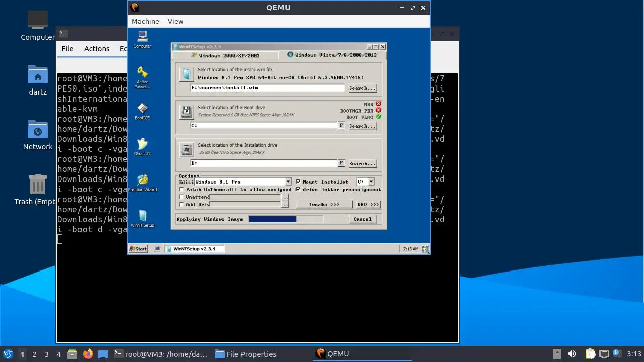Click the Installation drive D: path field

click(264, 163)
